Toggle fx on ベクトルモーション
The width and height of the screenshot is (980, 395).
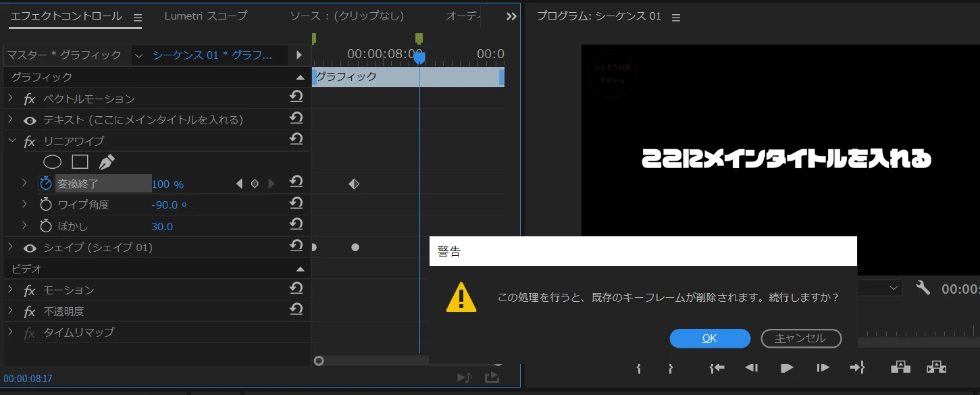30,99
